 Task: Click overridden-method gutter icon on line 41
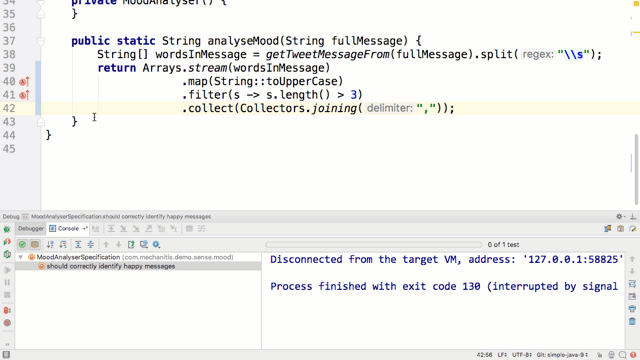(x=24, y=95)
